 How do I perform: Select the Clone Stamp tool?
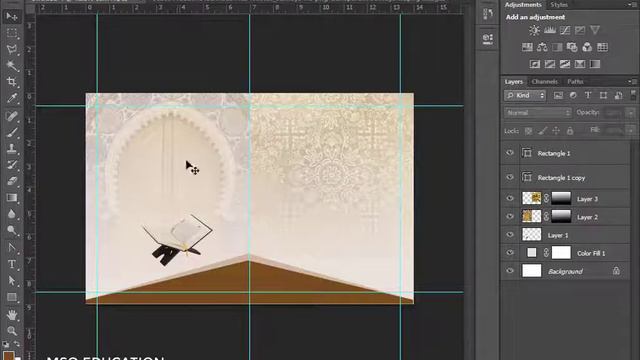(x=12, y=148)
